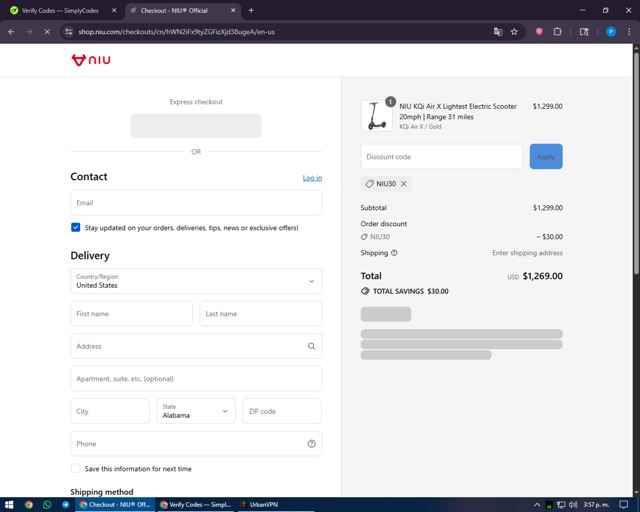Open the browser three-dot menu

point(629,31)
